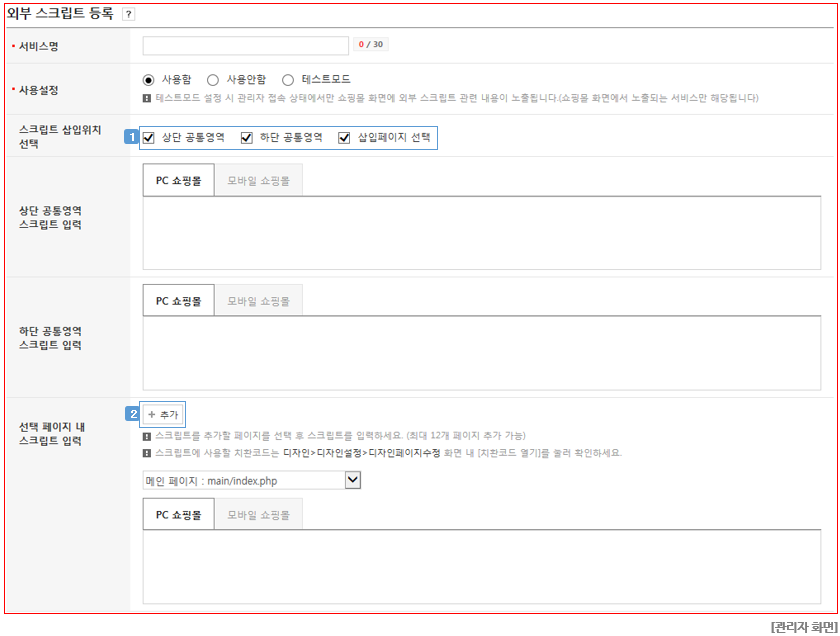Select the 사용안함 radio button
The image size is (840, 636).
tap(213, 80)
